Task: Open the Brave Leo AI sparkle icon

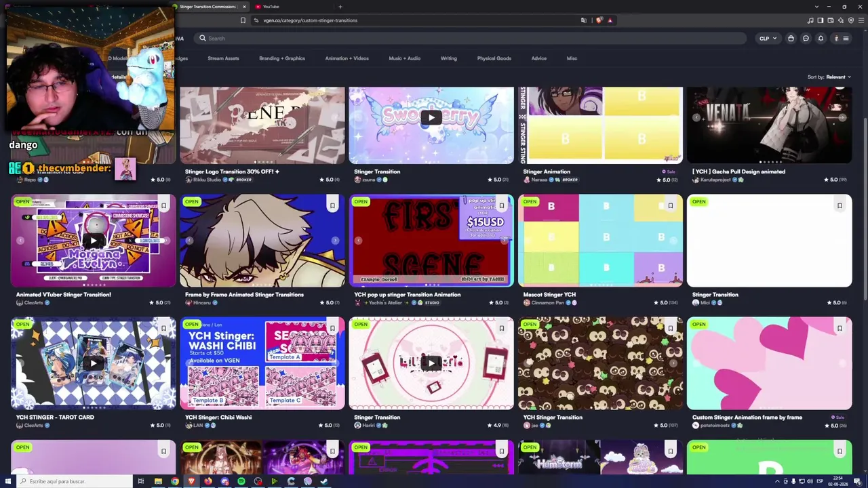Action: tap(841, 20)
